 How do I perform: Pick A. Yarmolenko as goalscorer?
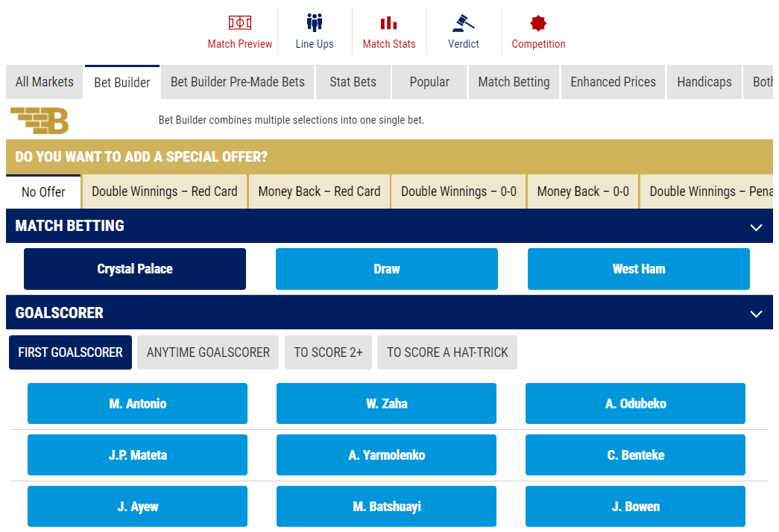tap(387, 455)
